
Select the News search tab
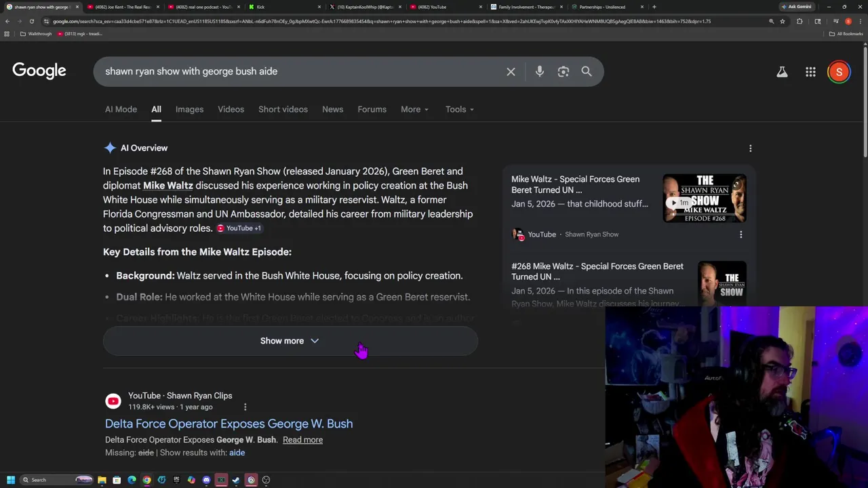(332, 109)
